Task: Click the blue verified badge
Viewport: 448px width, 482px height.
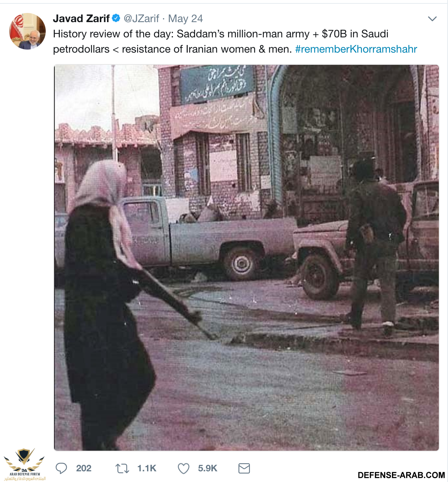Action: click(116, 18)
